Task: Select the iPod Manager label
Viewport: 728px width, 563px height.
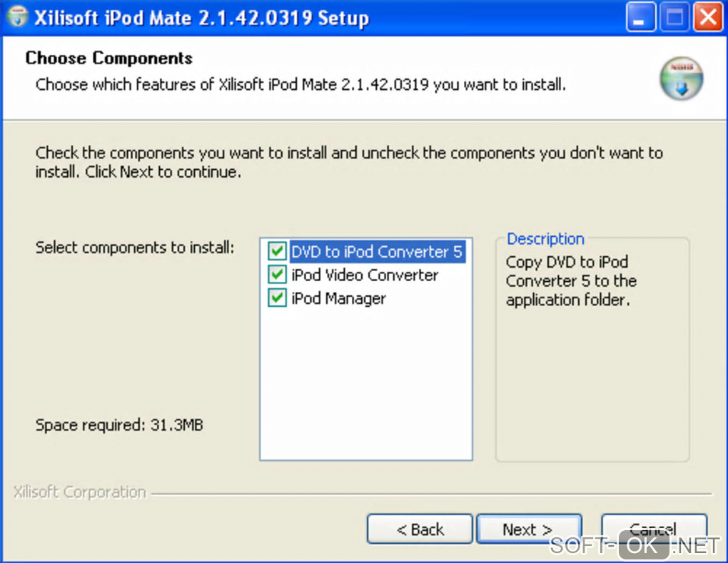Action: coord(338,298)
